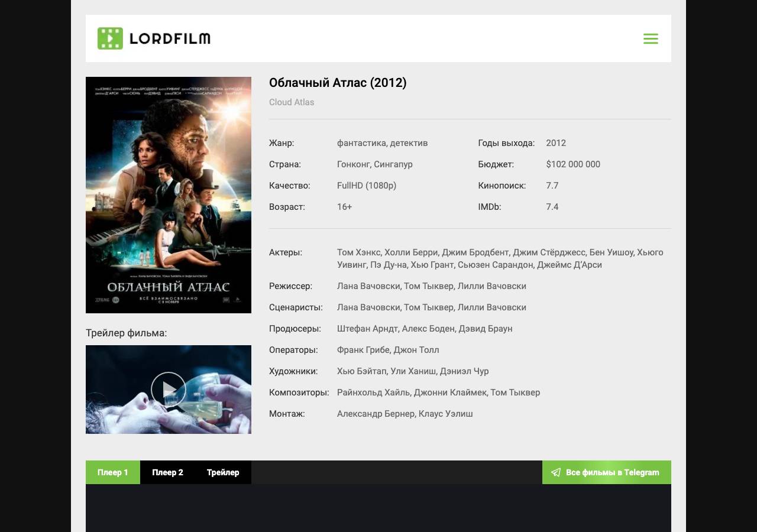The image size is (757, 532).
Task: Open cinematographer Джон Толл
Action: point(416,350)
